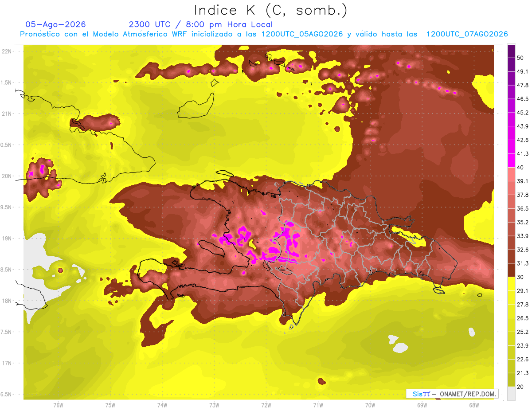The image size is (532, 411).
Task: Click longitude label "76W"
Action: pyautogui.click(x=58, y=405)
